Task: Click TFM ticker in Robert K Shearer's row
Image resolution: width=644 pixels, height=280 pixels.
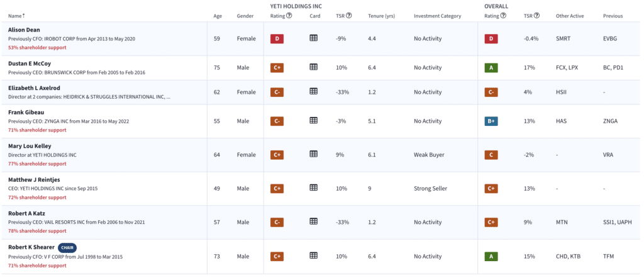Action: [x=608, y=256]
